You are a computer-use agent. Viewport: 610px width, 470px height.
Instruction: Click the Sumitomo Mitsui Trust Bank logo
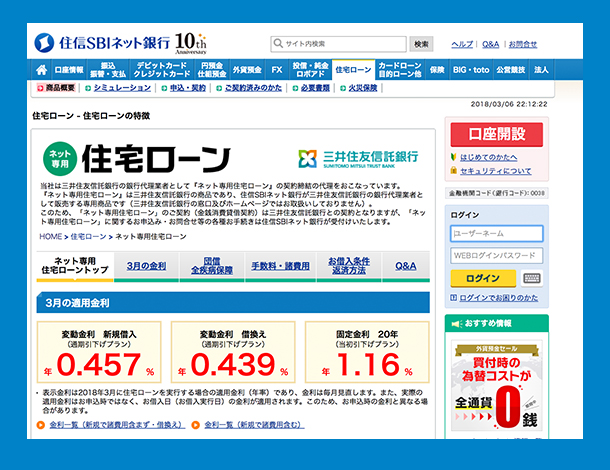[x=358, y=159]
